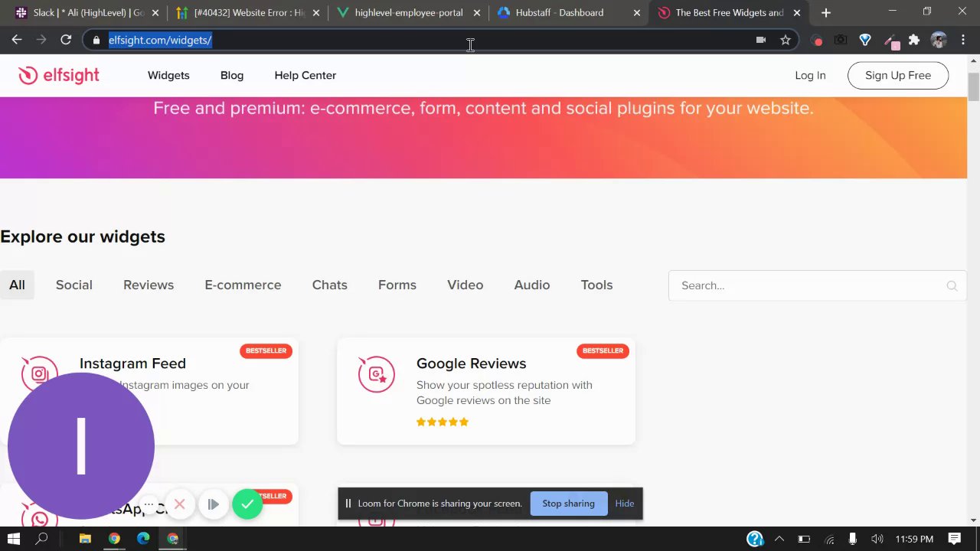Filter widgets by Forms category
Image resolution: width=980 pixels, height=551 pixels.
click(397, 285)
